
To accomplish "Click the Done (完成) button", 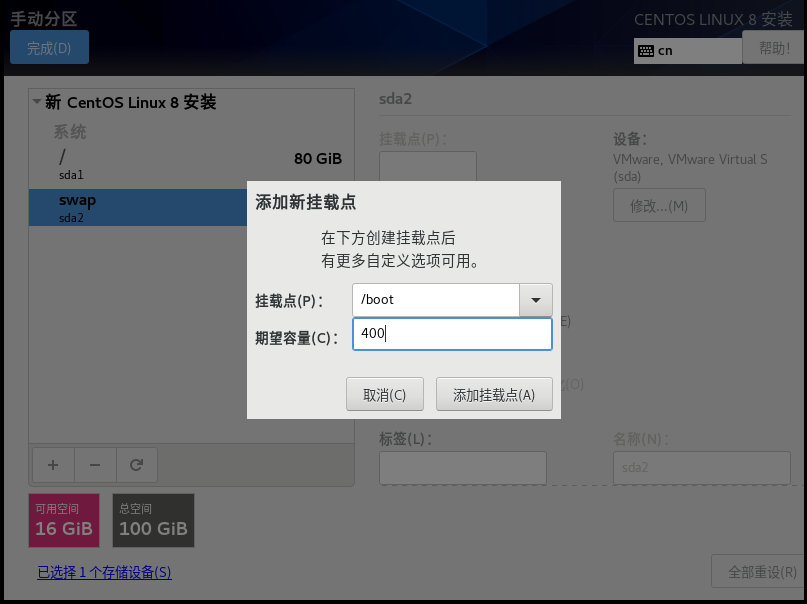I will tap(49, 47).
